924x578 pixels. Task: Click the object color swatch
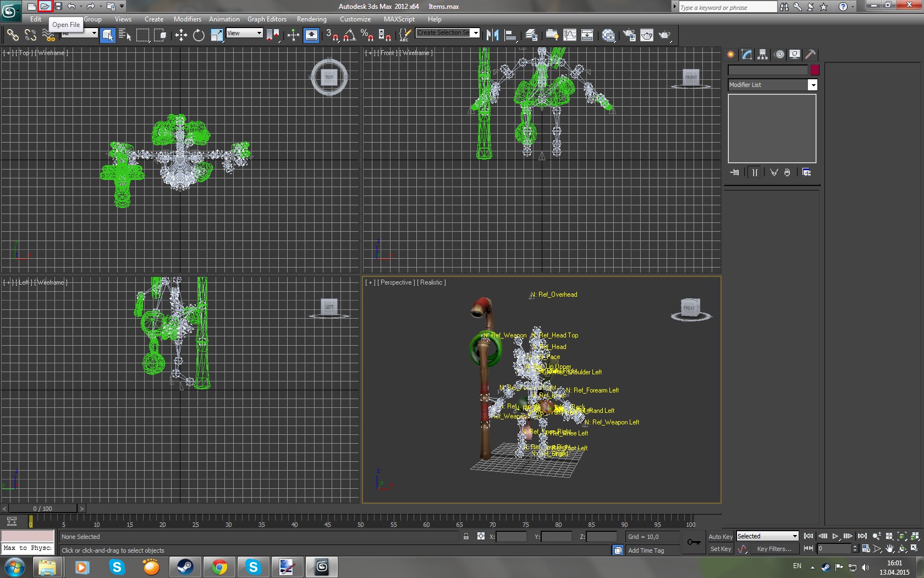click(815, 70)
